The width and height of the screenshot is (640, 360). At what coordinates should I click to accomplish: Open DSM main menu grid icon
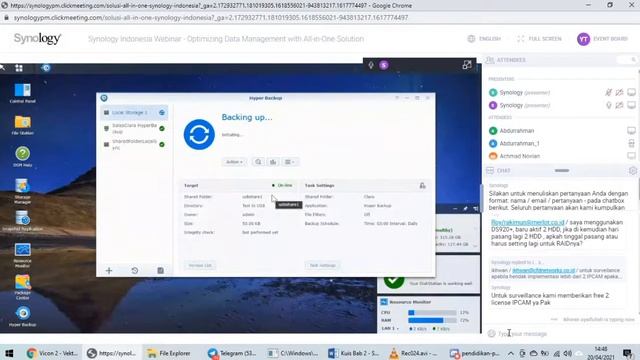point(19,68)
